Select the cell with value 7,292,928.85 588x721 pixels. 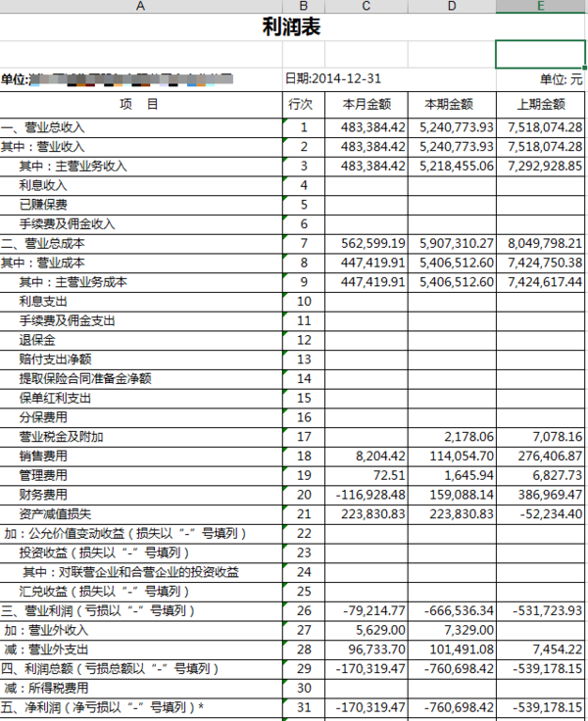pyautogui.click(x=541, y=166)
